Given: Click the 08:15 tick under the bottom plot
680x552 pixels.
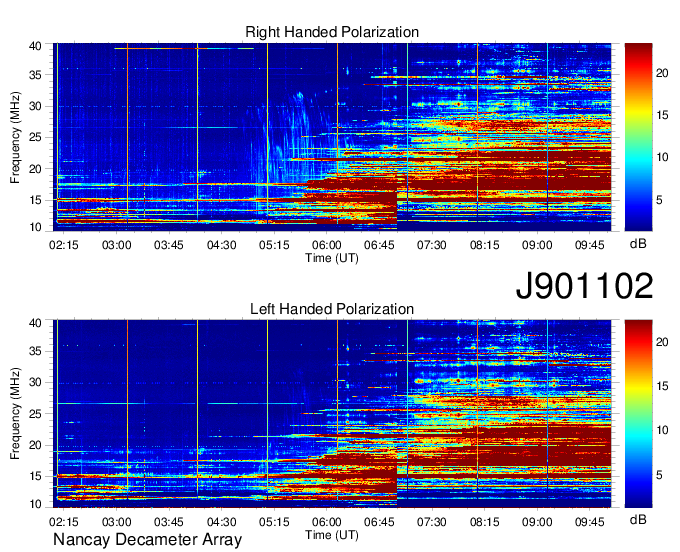Looking at the screenshot, I should click(484, 522).
